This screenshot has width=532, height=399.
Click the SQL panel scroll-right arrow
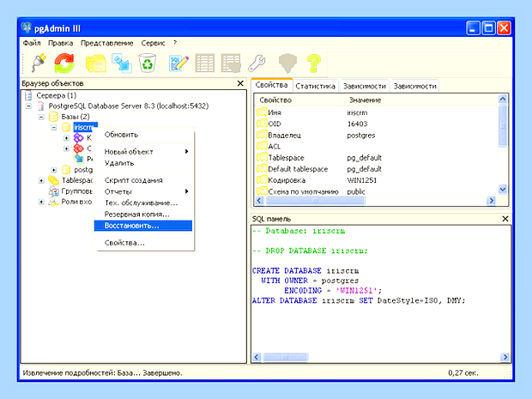tap(505, 357)
